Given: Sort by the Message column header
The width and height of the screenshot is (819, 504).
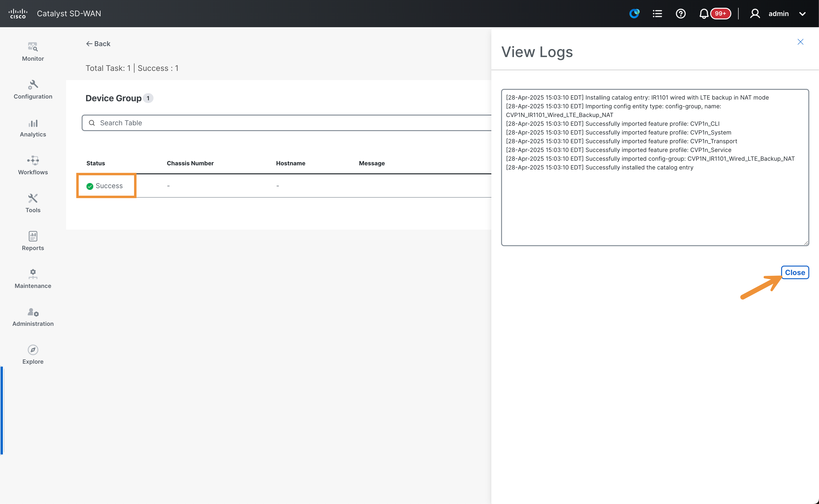Looking at the screenshot, I should tap(372, 163).
